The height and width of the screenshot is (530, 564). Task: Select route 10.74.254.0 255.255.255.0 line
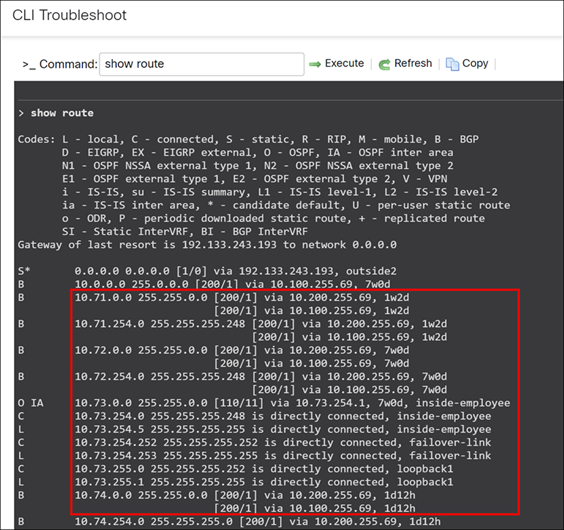coord(229,521)
